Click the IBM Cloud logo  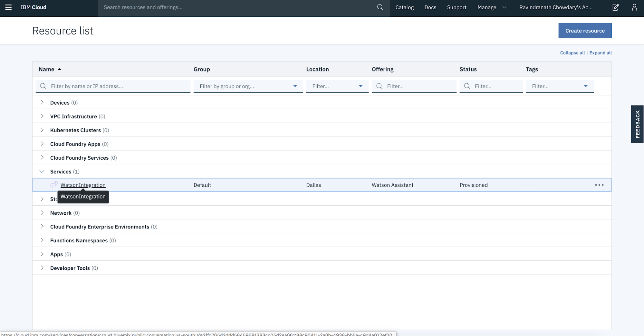(34, 7)
